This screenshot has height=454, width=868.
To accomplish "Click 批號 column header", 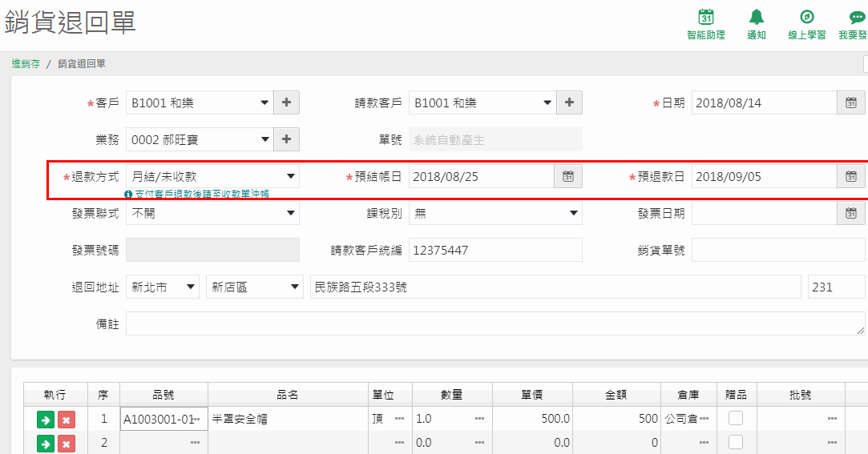I will [801, 395].
